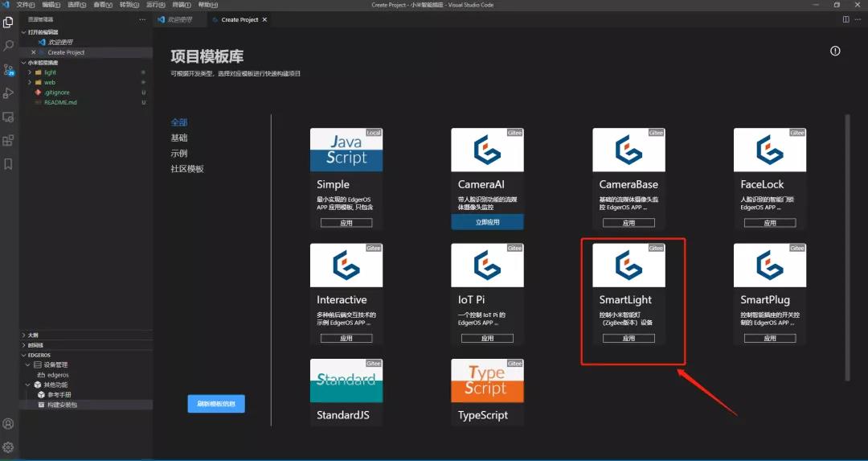Image resolution: width=868 pixels, height=461 pixels.
Task: Click the 设备管理 list icon
Action: (38, 364)
